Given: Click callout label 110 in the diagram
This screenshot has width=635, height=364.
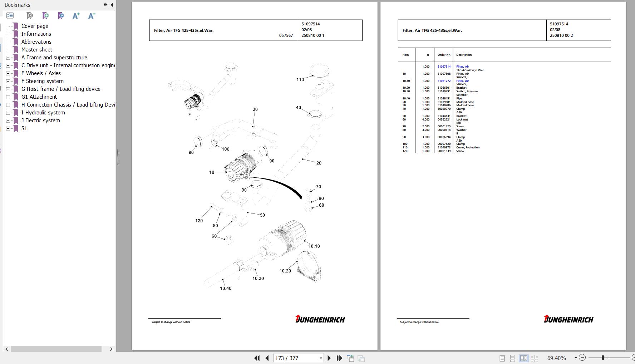Looking at the screenshot, I should click(x=300, y=80).
